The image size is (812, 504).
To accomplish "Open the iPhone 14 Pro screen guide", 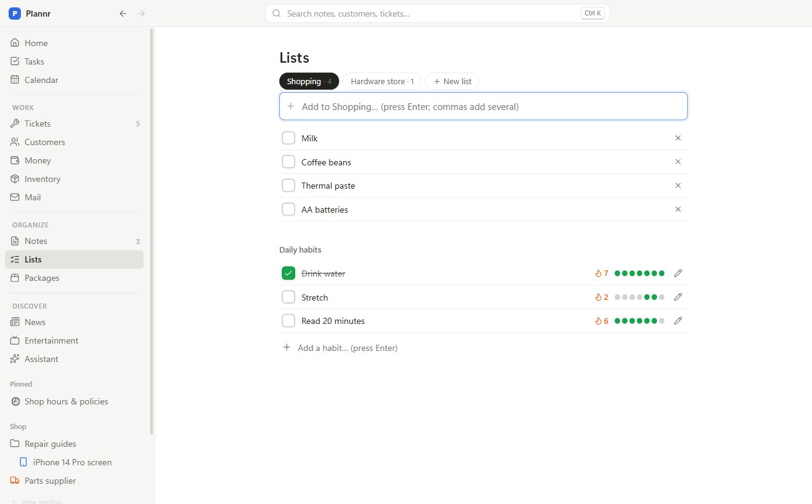I will point(79,462).
